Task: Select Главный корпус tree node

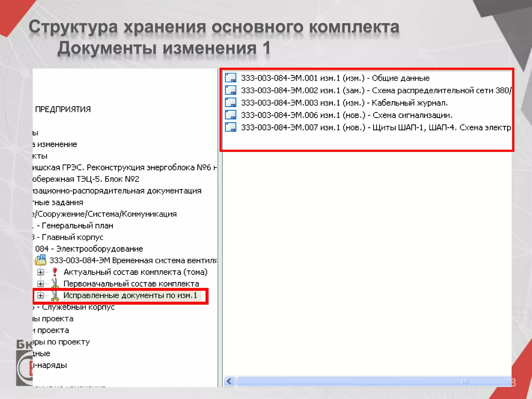Action: click(68, 237)
